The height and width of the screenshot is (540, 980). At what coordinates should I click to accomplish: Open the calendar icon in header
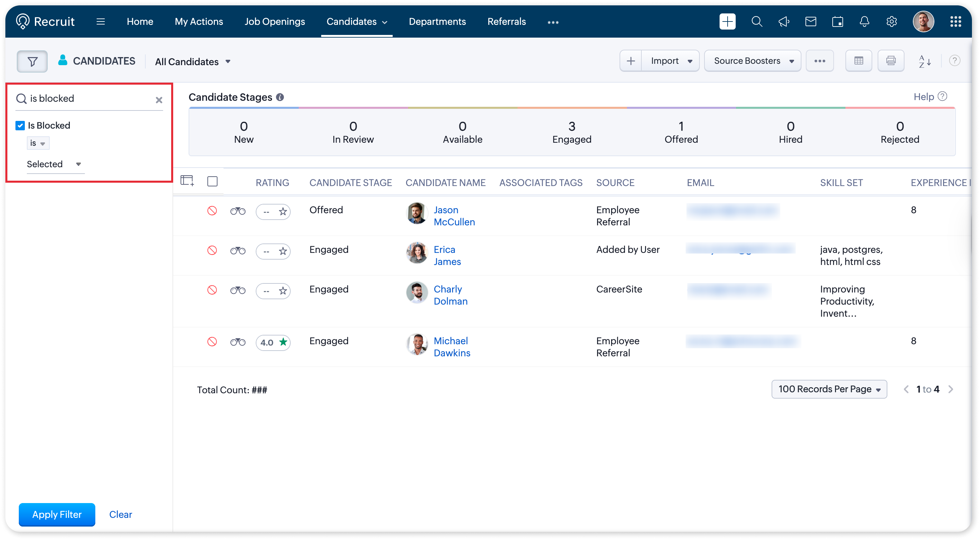pos(837,22)
